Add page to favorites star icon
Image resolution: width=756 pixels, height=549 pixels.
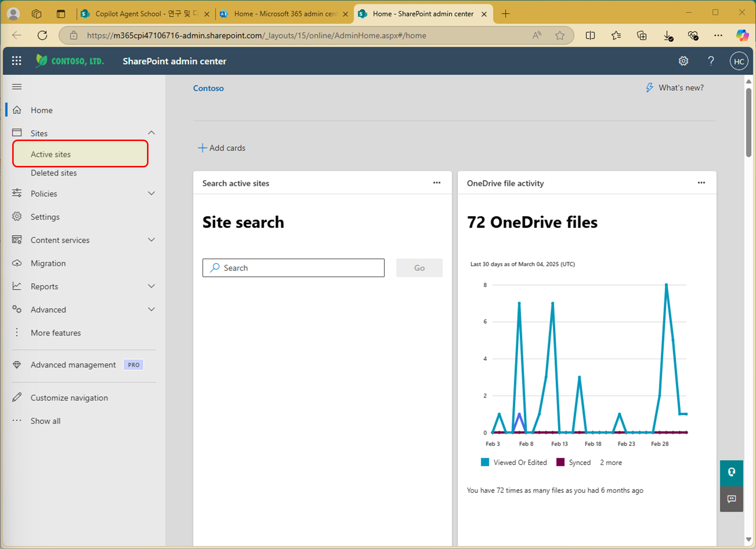point(560,35)
